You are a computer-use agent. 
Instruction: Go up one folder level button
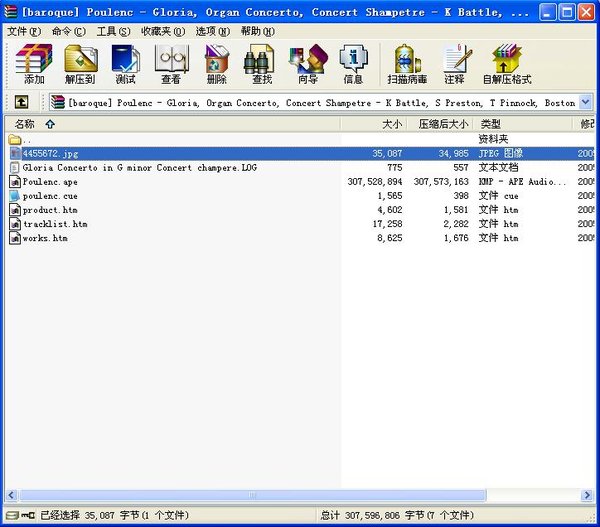(21, 102)
